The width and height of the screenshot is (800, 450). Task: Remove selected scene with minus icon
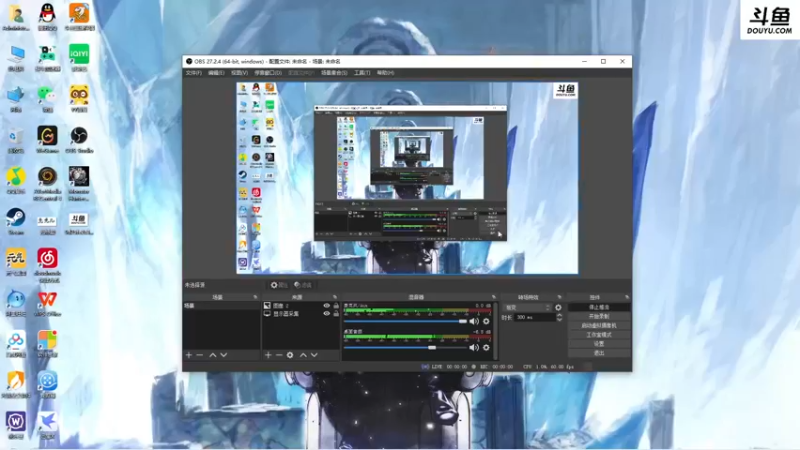click(x=199, y=355)
